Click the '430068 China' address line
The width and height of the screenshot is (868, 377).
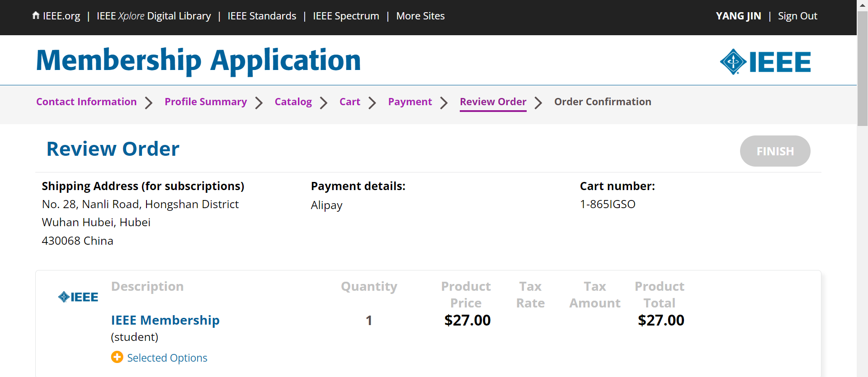click(77, 241)
